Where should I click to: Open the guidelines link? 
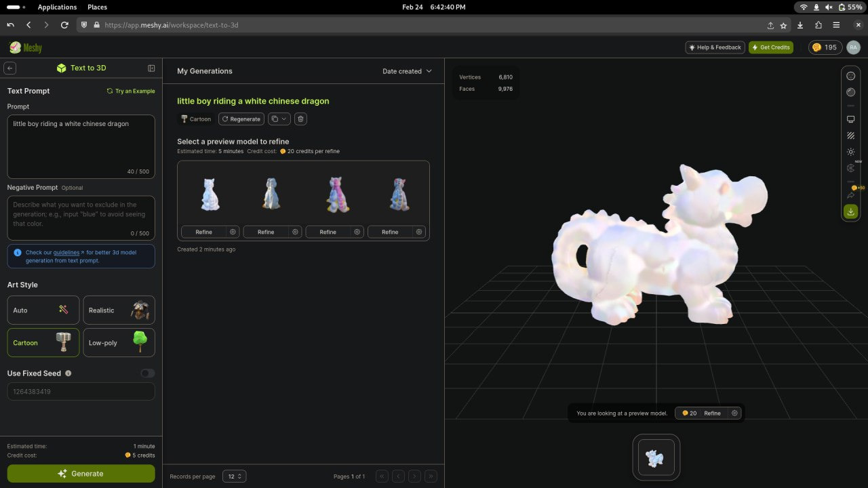66,252
